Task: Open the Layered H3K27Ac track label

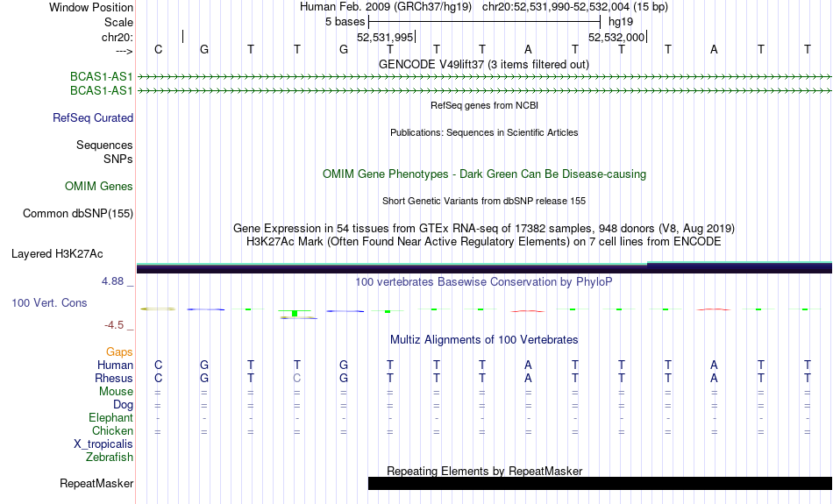Action: coord(57,254)
